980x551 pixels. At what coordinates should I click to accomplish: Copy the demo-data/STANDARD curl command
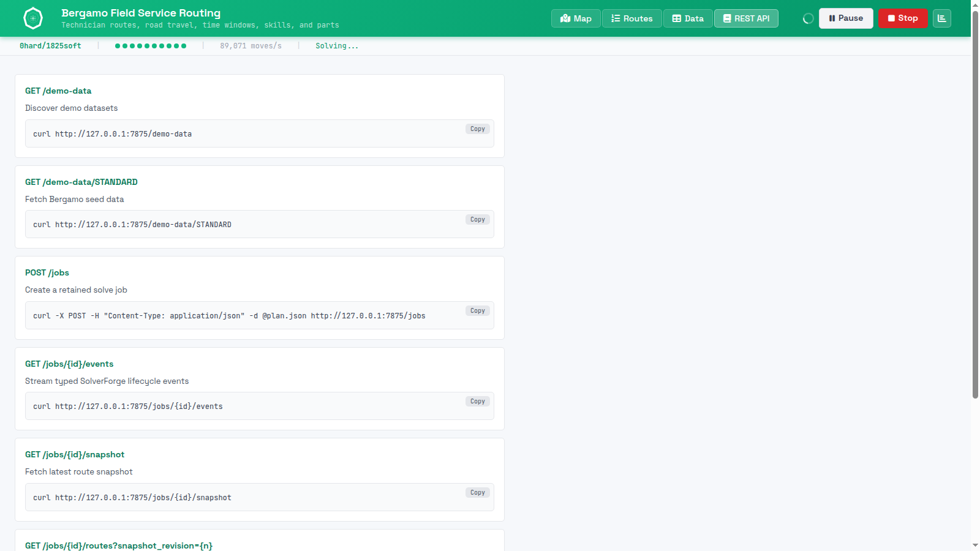pos(478,220)
